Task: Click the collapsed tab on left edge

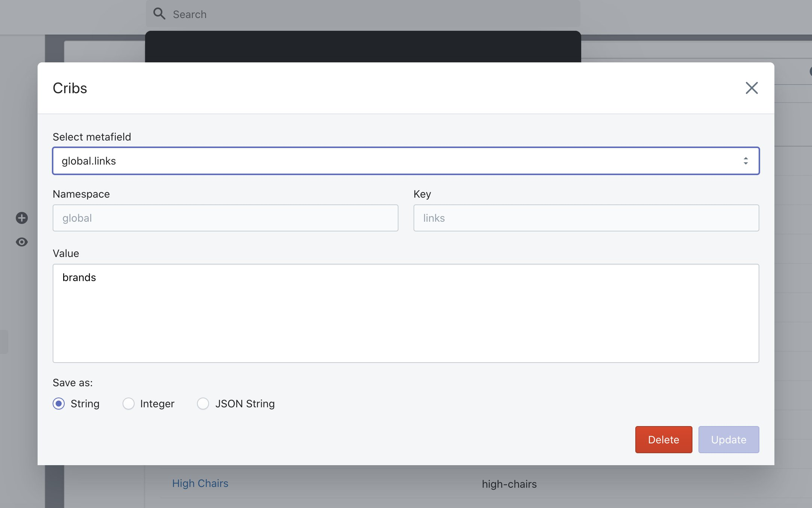Action: pyautogui.click(x=4, y=342)
